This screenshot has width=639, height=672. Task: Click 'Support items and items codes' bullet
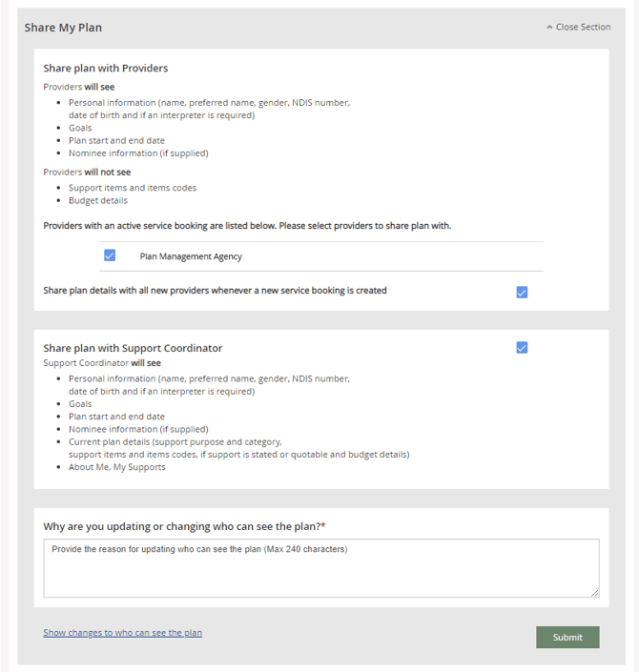[133, 188]
